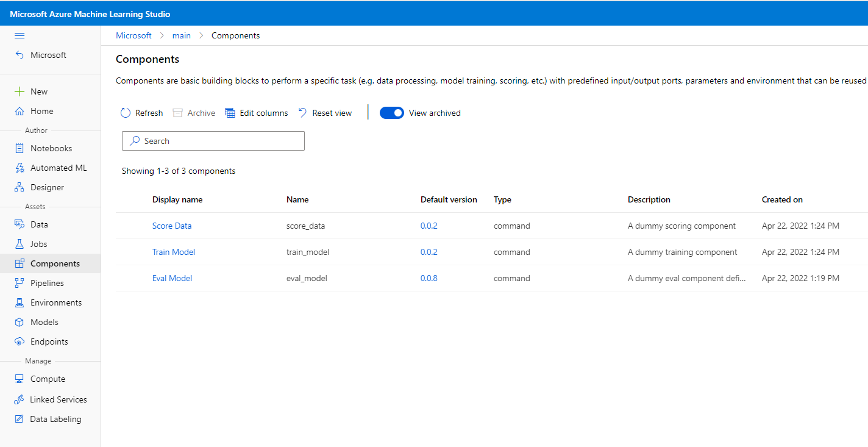This screenshot has width=868, height=447.
Task: Click the Data assets icon
Action: (20, 224)
